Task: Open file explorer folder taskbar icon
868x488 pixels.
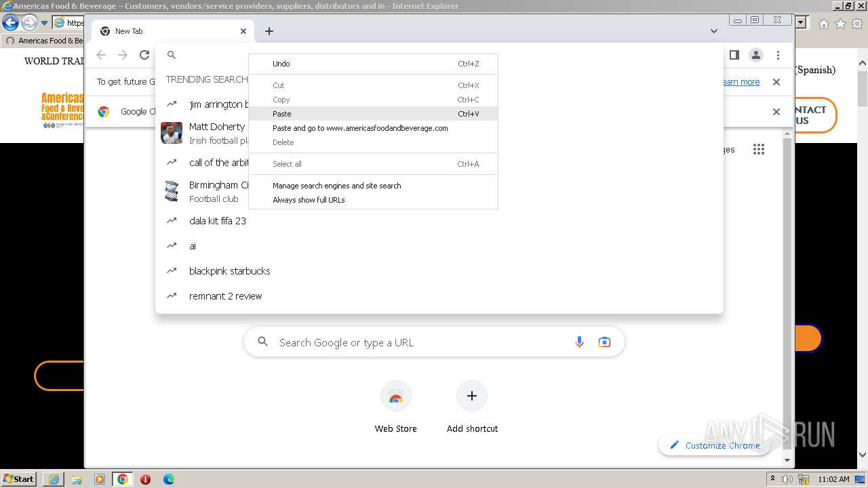Action: pyautogui.click(x=77, y=479)
